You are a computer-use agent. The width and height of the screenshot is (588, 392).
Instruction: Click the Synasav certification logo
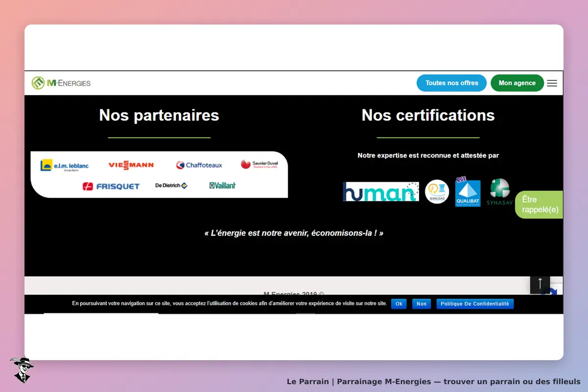pyautogui.click(x=499, y=192)
